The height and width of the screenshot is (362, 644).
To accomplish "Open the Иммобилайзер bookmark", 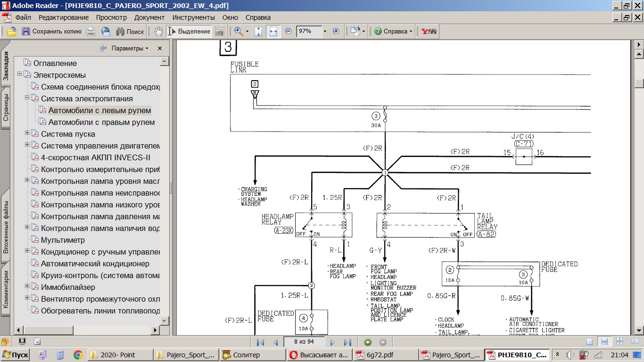I will tap(68, 287).
